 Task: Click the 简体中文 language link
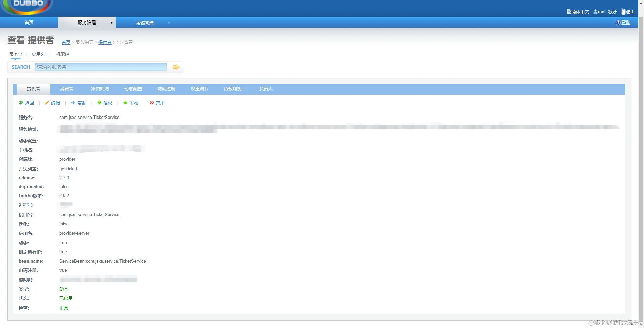(580, 12)
